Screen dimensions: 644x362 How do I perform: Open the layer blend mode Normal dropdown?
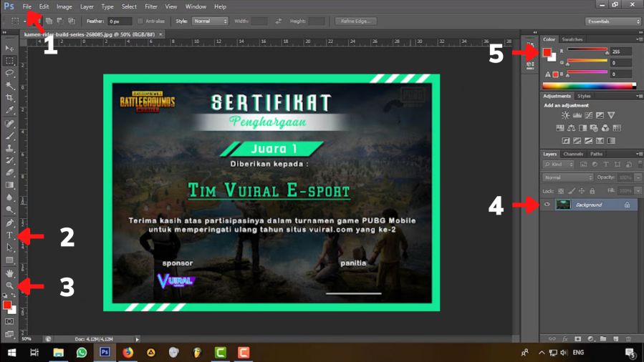568,177
